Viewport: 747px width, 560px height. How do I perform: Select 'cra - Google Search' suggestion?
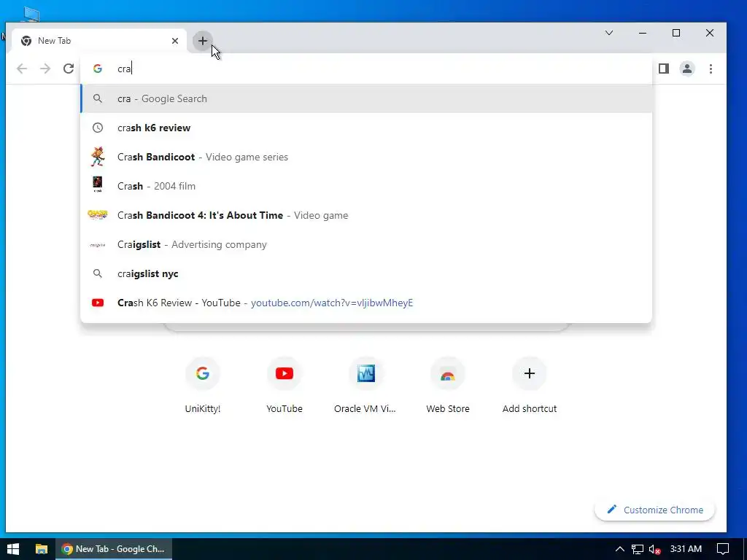point(366,98)
